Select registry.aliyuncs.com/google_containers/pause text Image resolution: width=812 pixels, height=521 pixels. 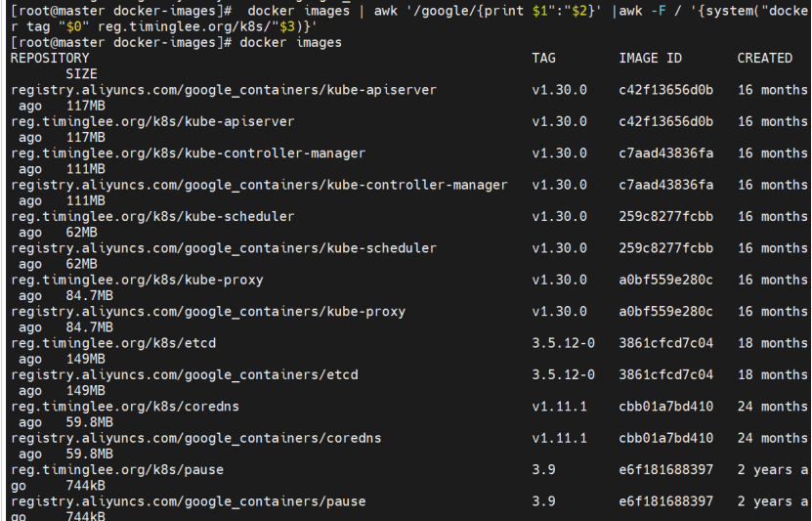188,501
